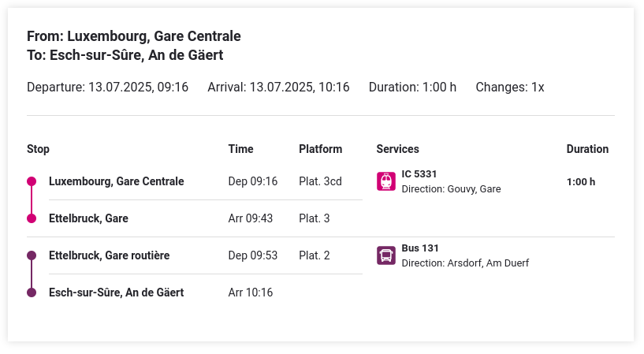Open the Ettelbruck, Gare routière stop
The image size is (644, 354).
tap(110, 255)
